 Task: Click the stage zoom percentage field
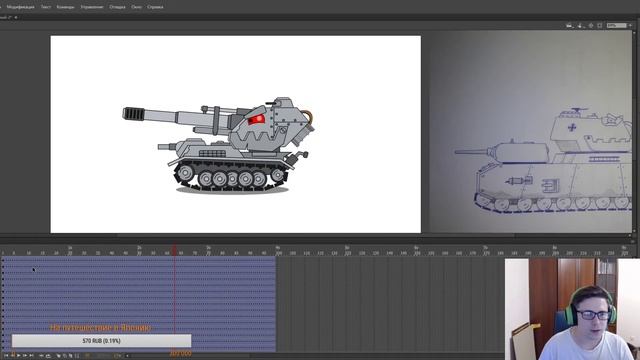point(616,25)
